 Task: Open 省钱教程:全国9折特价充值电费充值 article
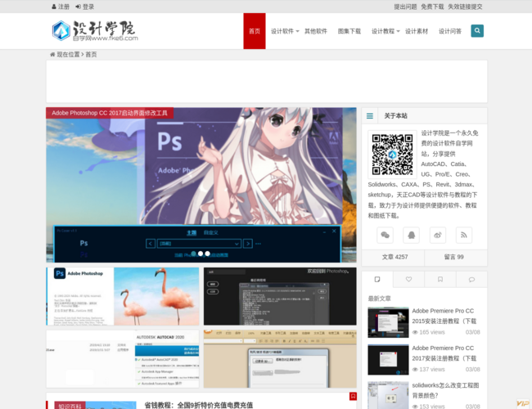(199, 405)
